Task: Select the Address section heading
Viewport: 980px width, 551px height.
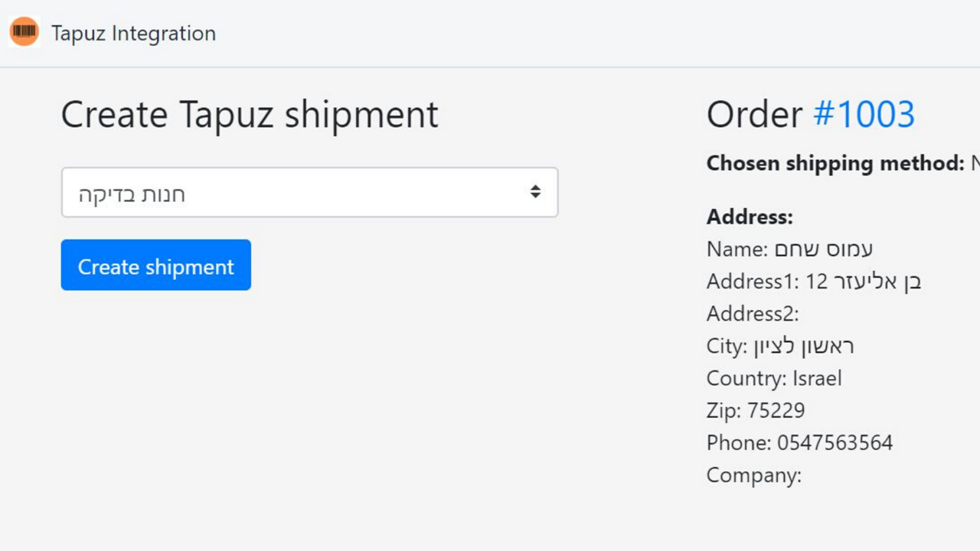Action: click(x=749, y=217)
